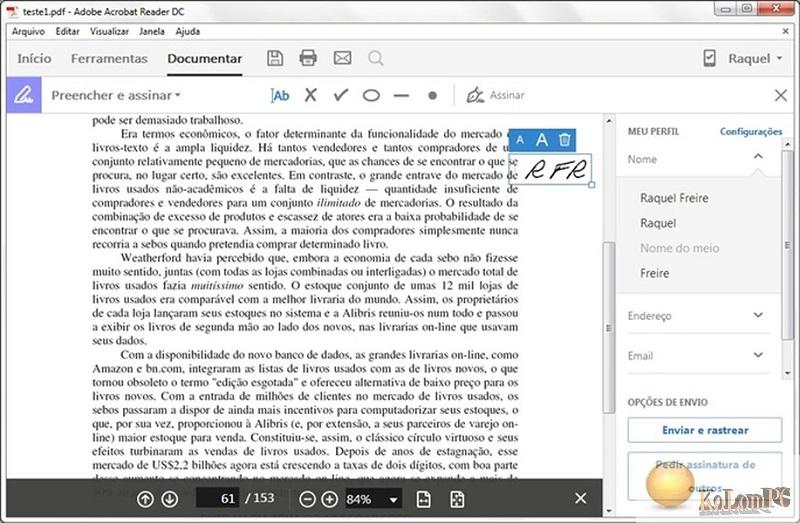Screen dimensions: 800x523
Task: Expand the Email profile section
Action: 758,355
